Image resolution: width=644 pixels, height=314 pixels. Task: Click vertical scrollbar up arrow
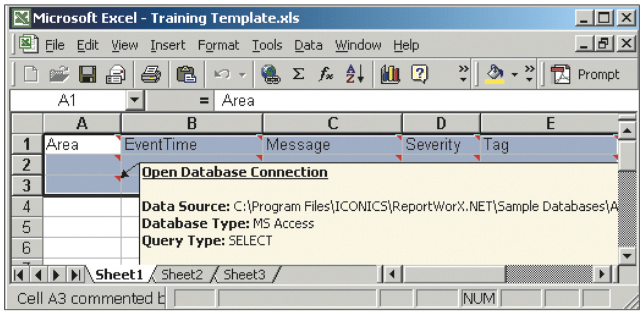click(x=627, y=131)
